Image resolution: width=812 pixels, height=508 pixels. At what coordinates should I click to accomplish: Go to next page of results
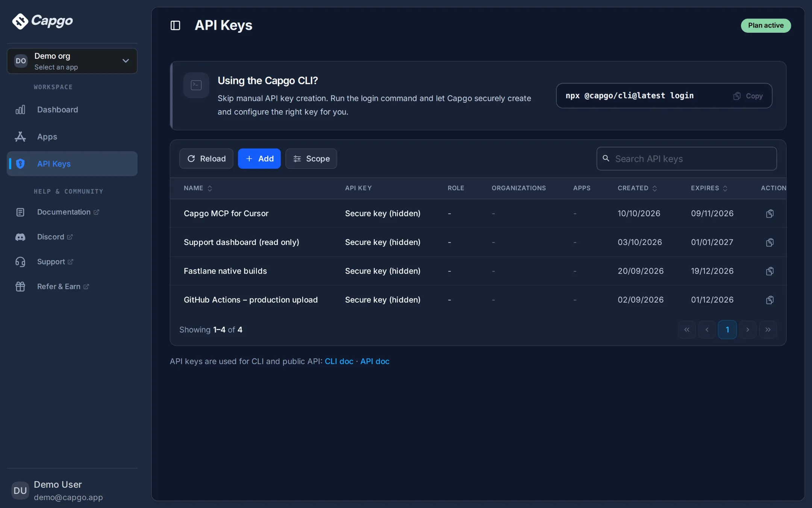tap(748, 330)
